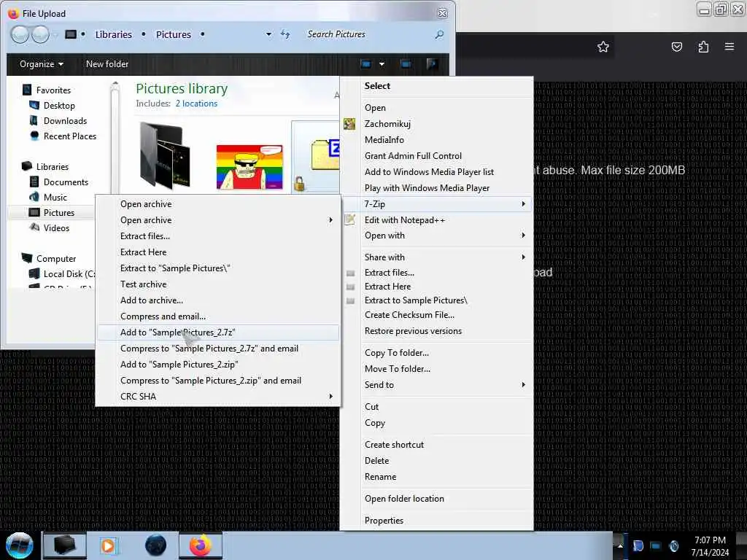Toggle the preview pane icon

(x=406, y=64)
